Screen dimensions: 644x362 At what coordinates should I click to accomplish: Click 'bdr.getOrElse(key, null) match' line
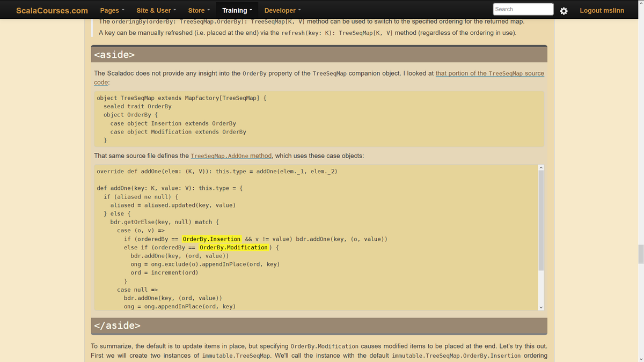[164, 221]
